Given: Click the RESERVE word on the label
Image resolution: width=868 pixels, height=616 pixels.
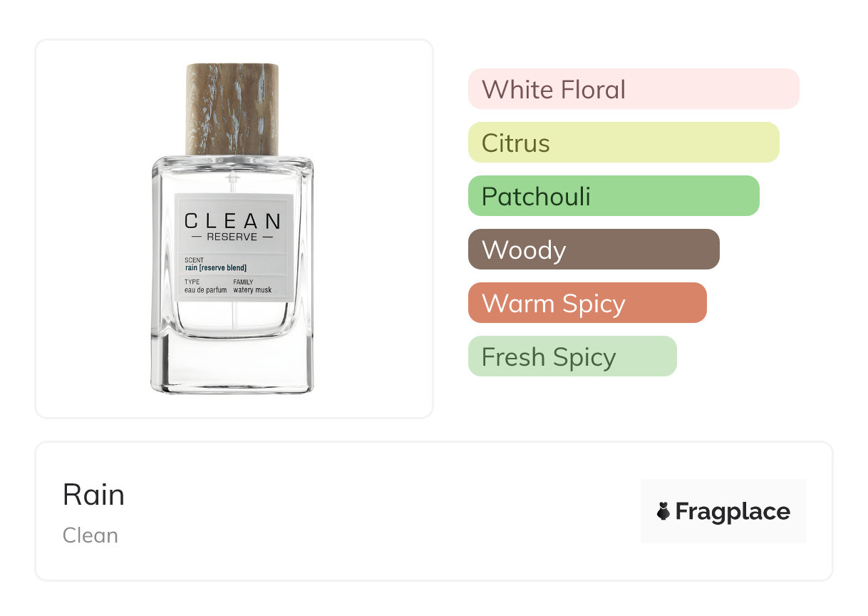Looking at the screenshot, I should (x=232, y=237).
